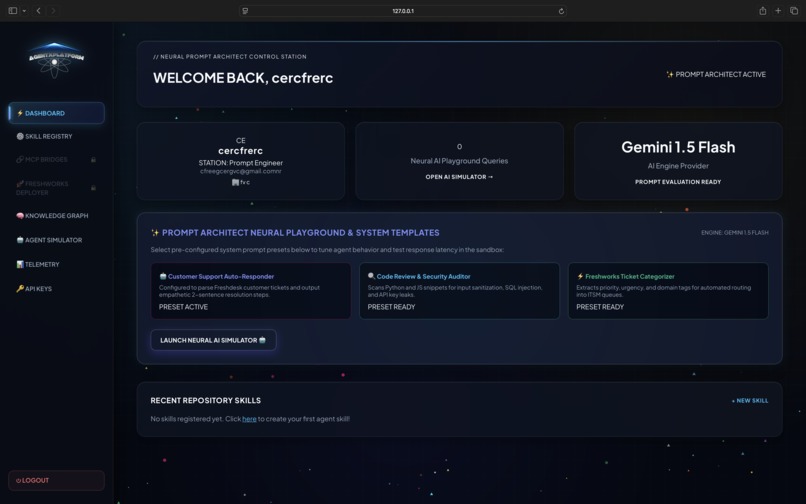Open a new tab with plus icon
Image resolution: width=806 pixels, height=504 pixels.
[x=778, y=11]
